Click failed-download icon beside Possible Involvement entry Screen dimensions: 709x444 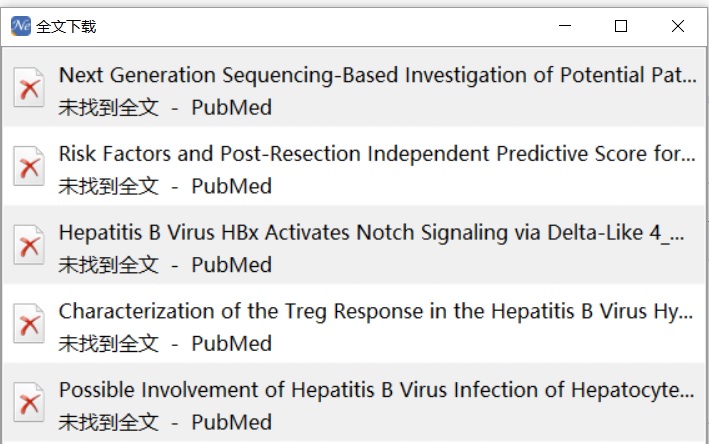29,403
